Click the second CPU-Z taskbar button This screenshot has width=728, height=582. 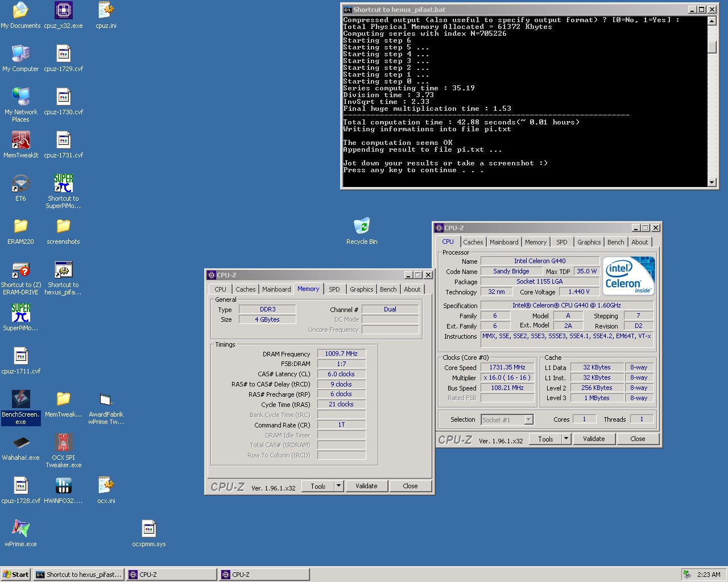coord(264,575)
